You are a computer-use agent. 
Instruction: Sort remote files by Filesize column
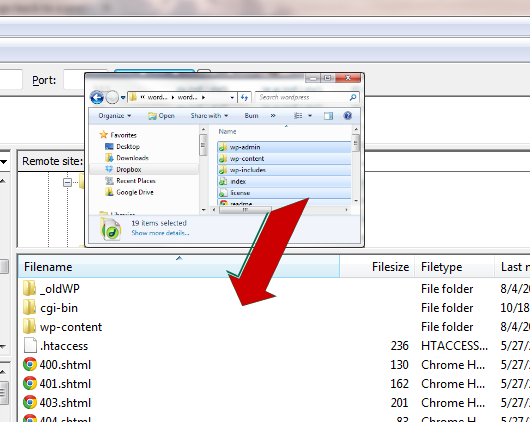point(377,267)
